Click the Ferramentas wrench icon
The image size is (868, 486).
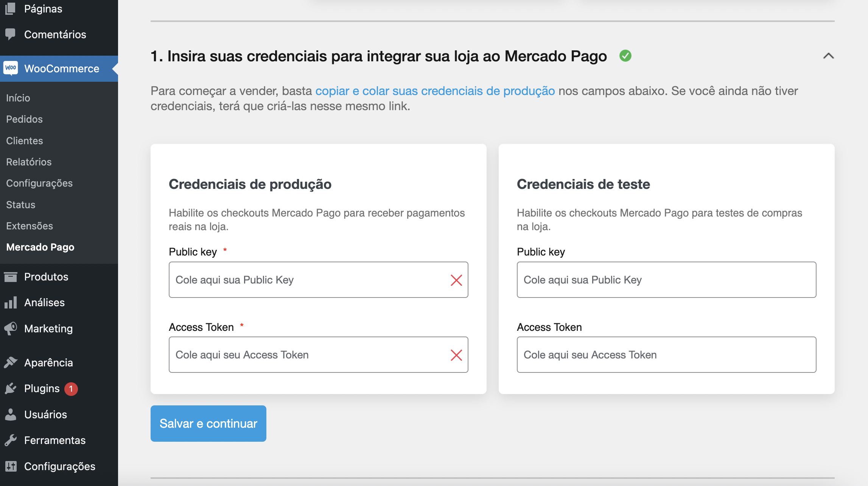[11, 440]
